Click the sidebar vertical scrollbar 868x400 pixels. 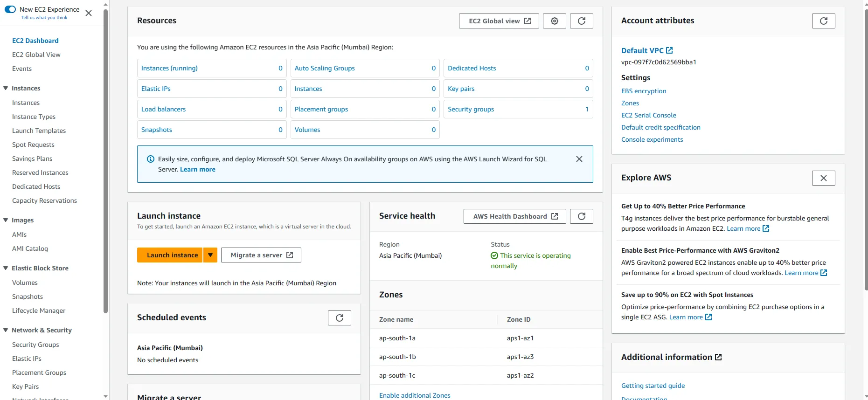coord(105,161)
